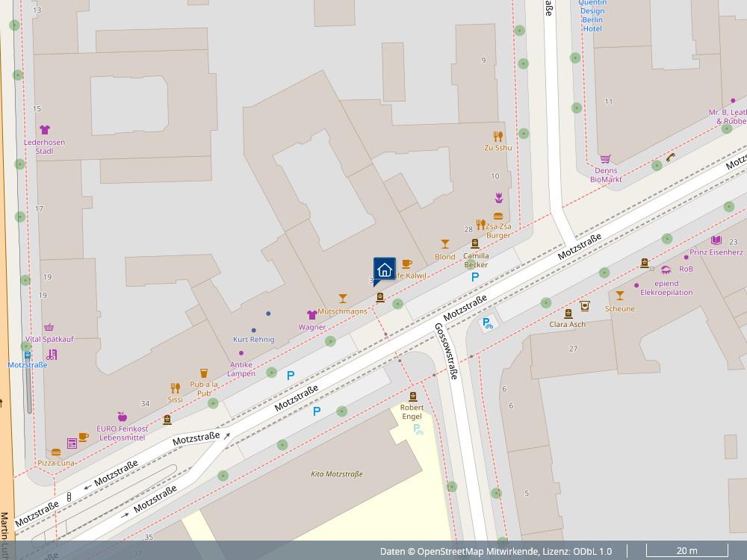Select the epiend Elekroepilation eye icon
747x560 pixels.
(666, 270)
